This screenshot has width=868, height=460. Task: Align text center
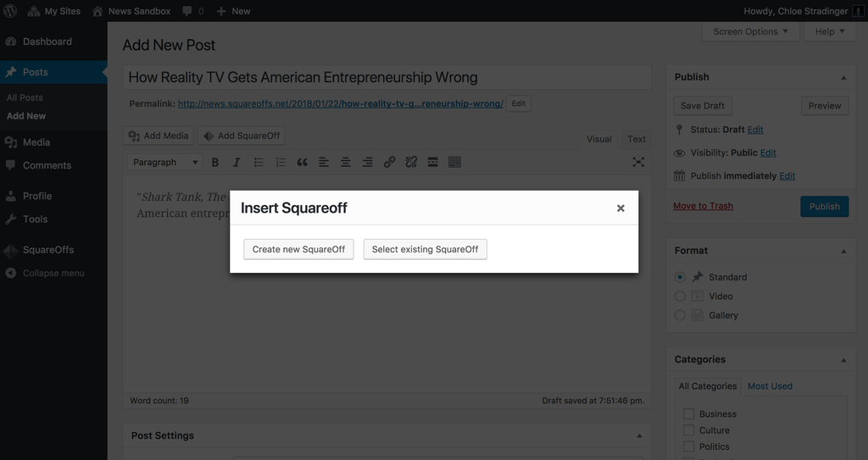pyautogui.click(x=346, y=162)
